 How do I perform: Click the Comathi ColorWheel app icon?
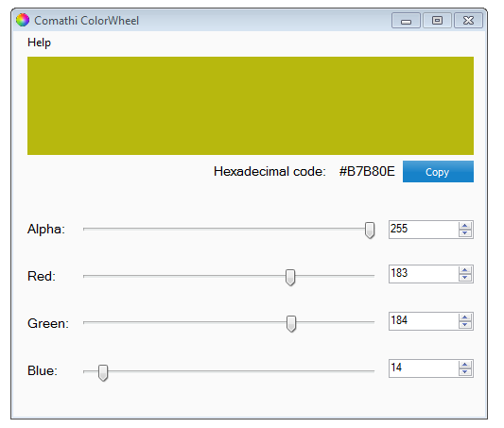[23, 20]
